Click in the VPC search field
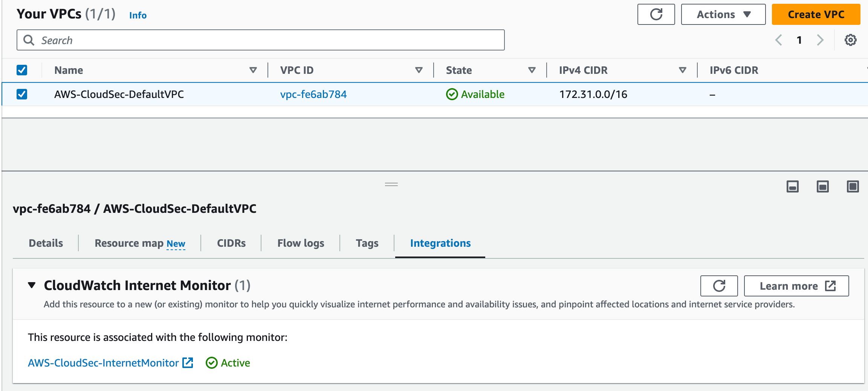The width and height of the screenshot is (868, 391). tap(261, 40)
